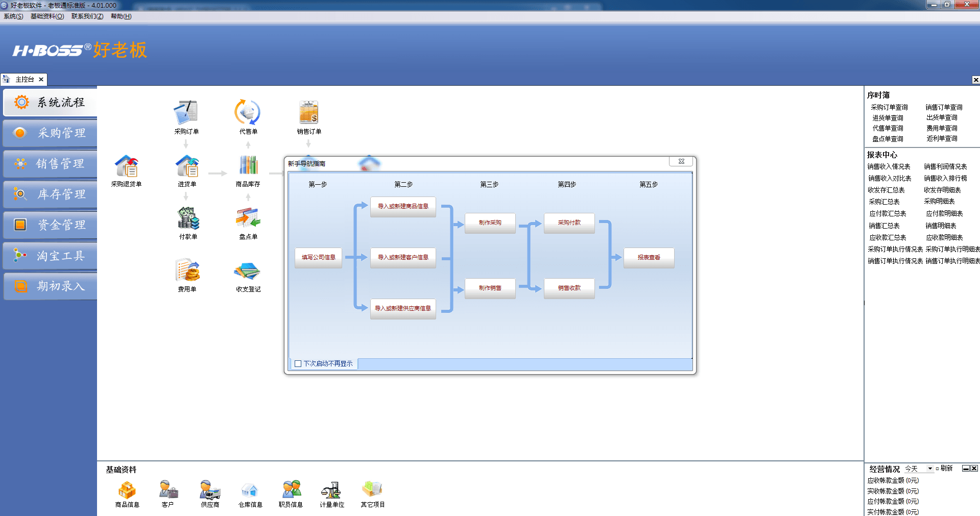This screenshot has width=980, height=516.
Task: Open the 帮助 menu
Action: coord(121,16)
